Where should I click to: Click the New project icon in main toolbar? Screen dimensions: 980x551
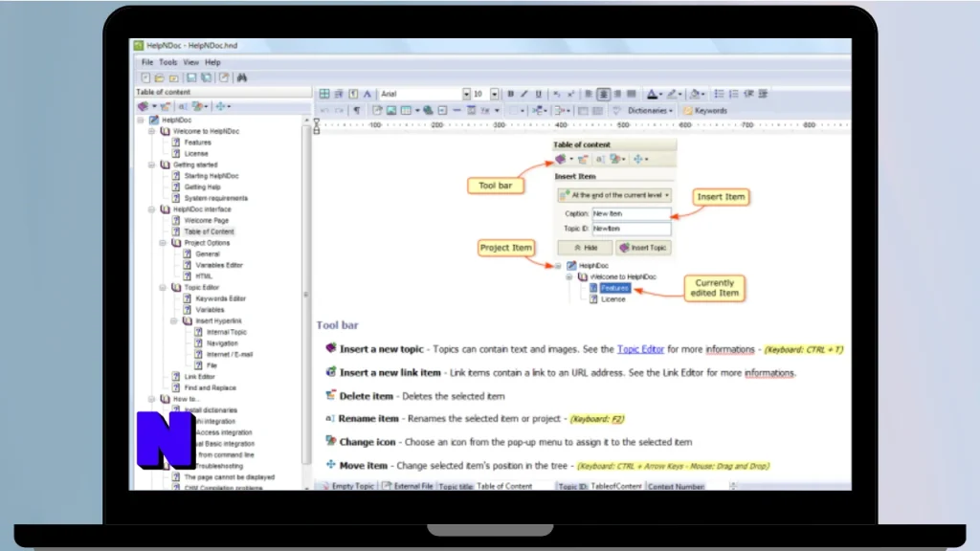click(145, 77)
